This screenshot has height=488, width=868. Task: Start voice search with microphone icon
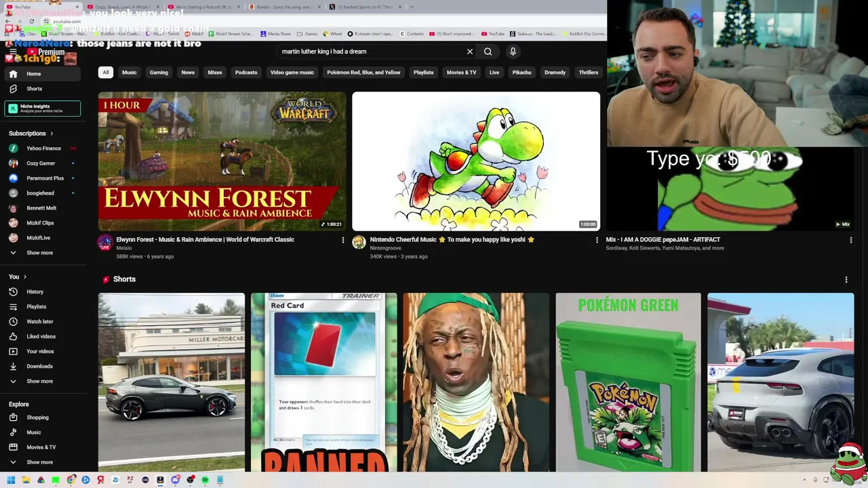pos(513,52)
